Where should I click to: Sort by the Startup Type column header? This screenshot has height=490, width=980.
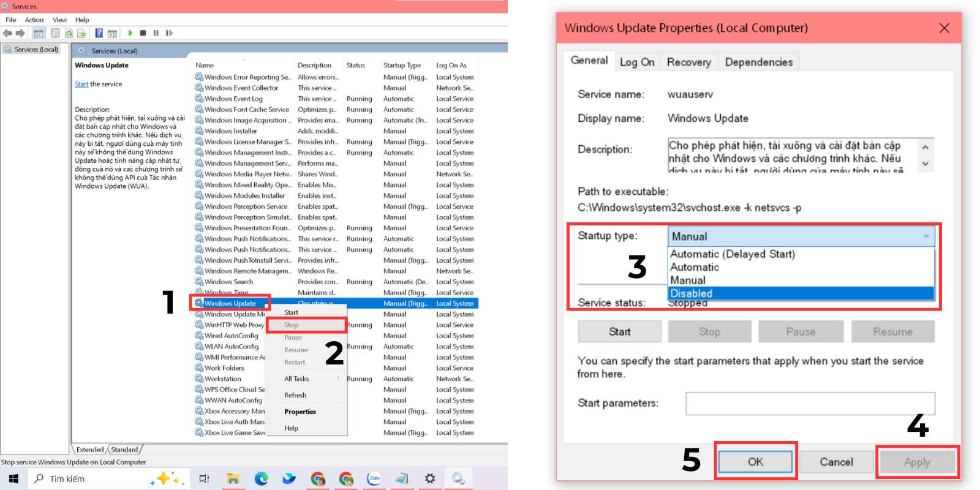coord(402,65)
